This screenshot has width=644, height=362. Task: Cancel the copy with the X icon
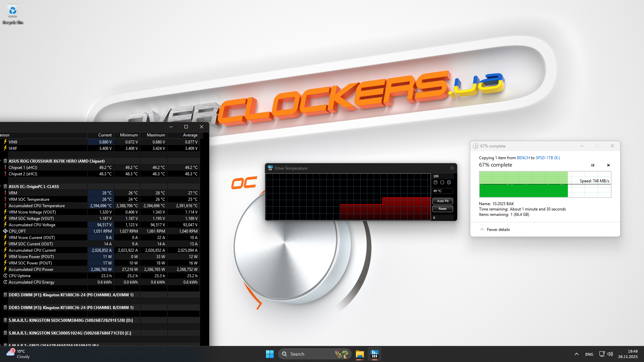(x=608, y=165)
